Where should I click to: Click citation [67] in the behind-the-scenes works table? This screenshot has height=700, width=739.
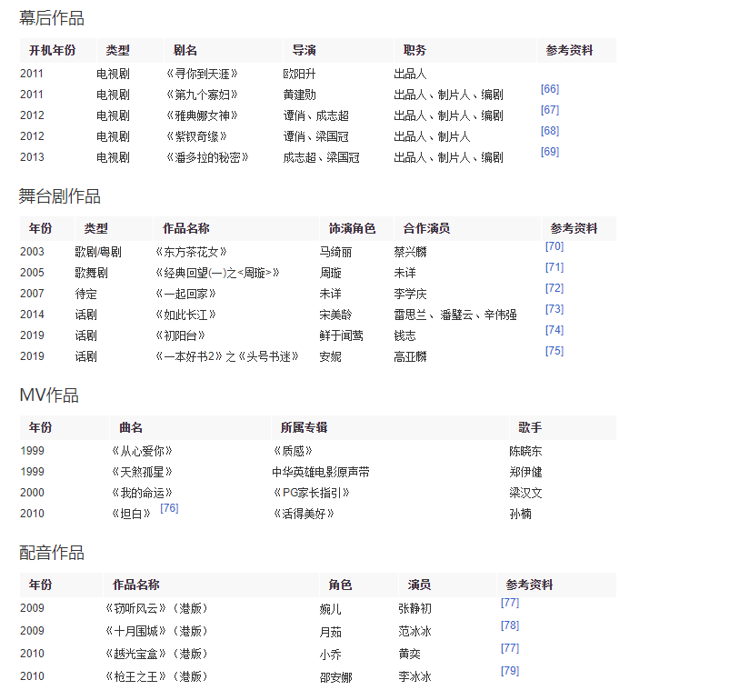pos(549,110)
